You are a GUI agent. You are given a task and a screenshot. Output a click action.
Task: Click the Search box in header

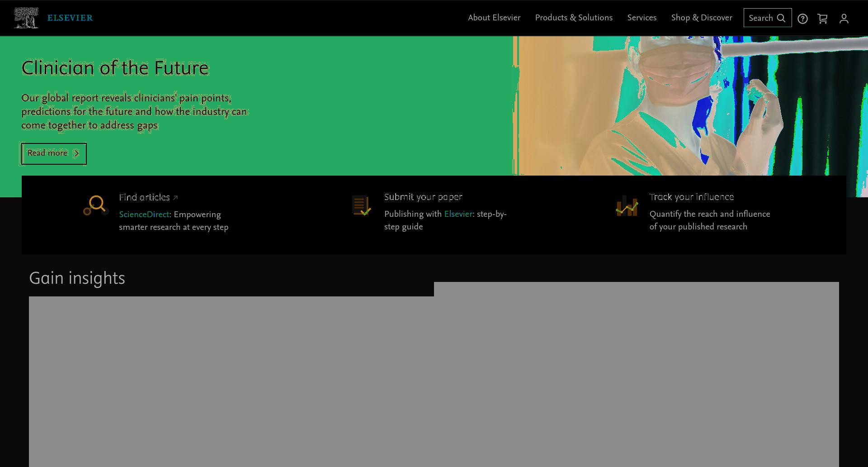pyautogui.click(x=768, y=18)
